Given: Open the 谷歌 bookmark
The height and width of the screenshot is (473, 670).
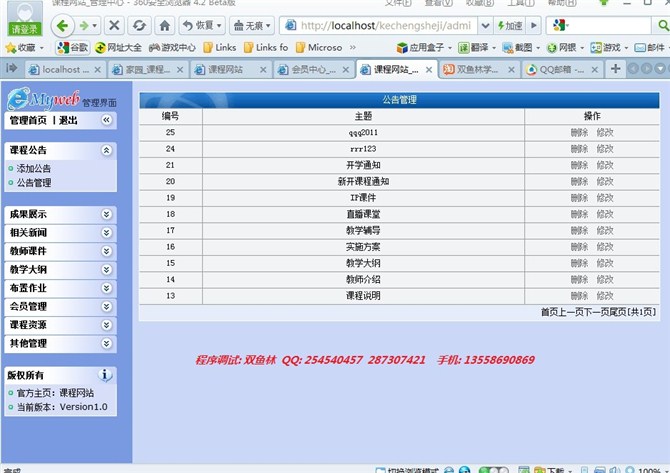Looking at the screenshot, I should point(73,47).
